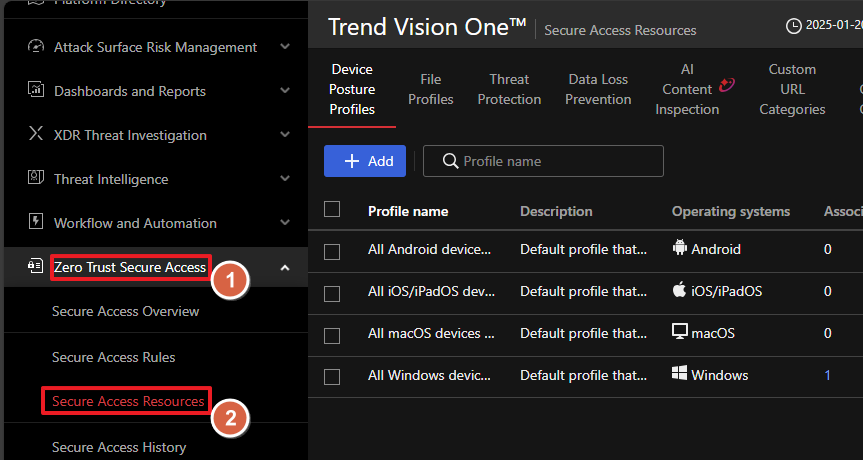Image resolution: width=863 pixels, height=460 pixels.
Task: Open the Secure Access Rules link
Action: 114,357
